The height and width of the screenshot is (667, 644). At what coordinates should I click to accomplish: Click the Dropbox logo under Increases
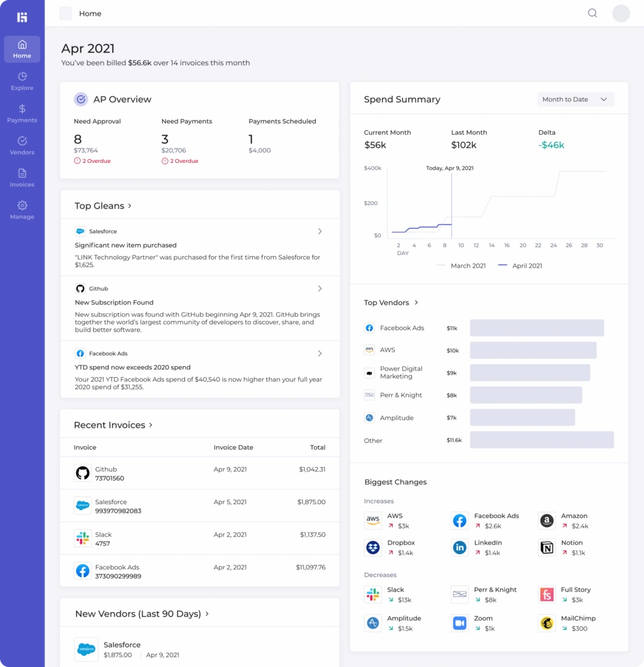click(x=373, y=547)
